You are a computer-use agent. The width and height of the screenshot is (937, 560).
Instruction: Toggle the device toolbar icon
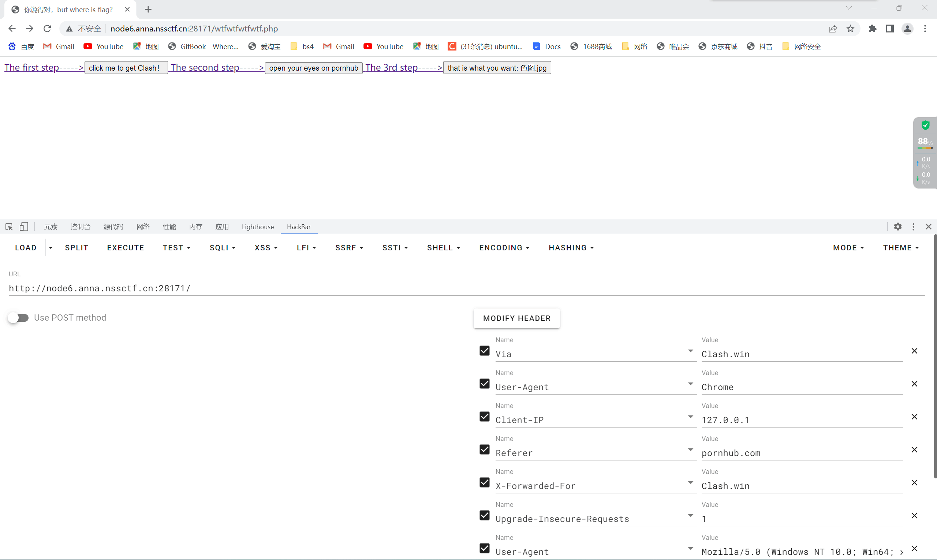click(x=24, y=227)
